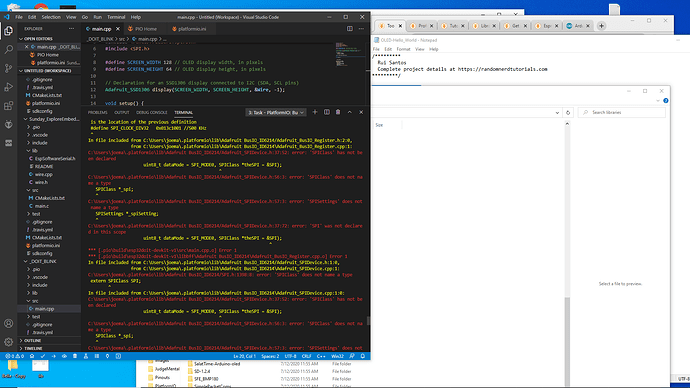Click UTF-8 encoding in status bar
Image resolution: width=690 pixels, height=388 pixels.
tap(291, 356)
